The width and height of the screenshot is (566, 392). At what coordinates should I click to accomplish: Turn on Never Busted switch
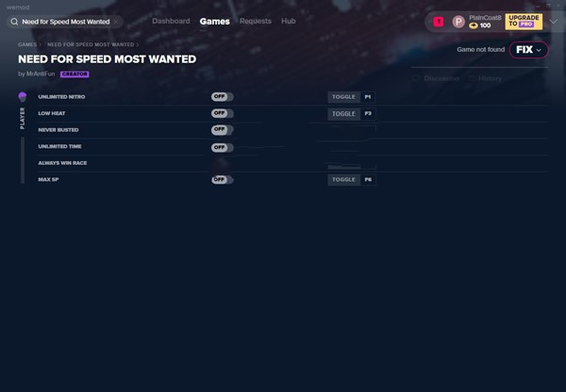(222, 129)
